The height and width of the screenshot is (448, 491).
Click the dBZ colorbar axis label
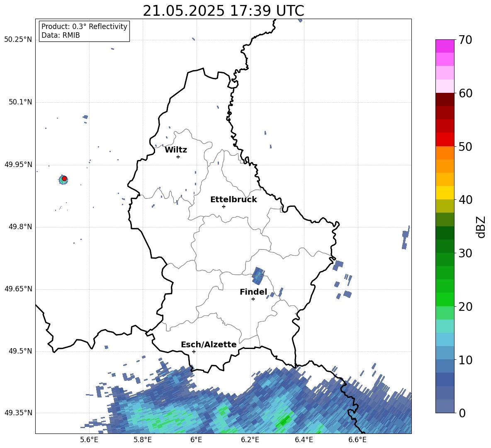(x=481, y=227)
